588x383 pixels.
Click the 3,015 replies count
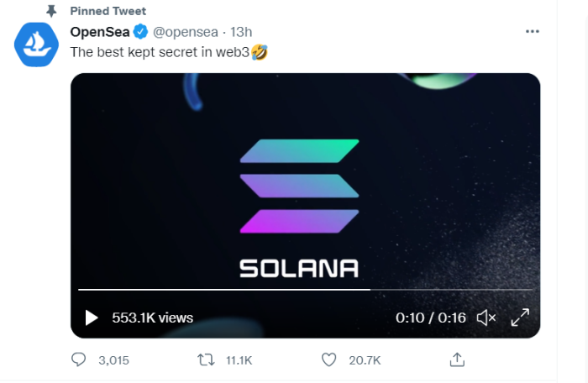click(113, 360)
